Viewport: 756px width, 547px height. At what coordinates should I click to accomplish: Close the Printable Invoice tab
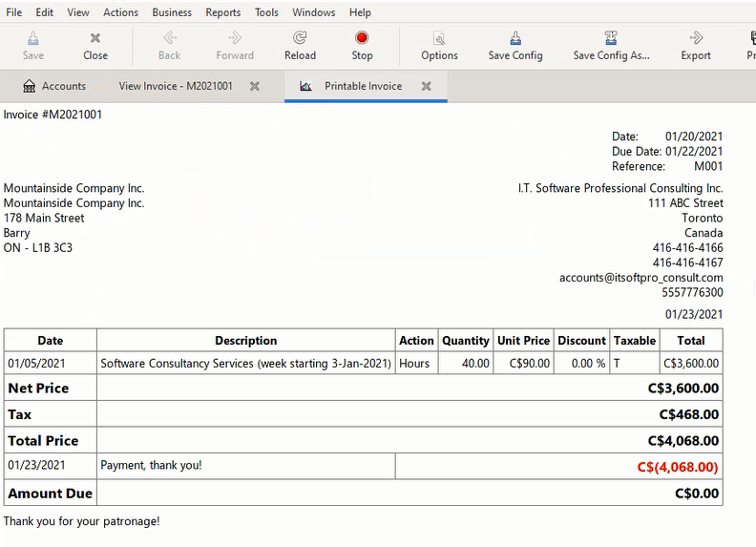[x=427, y=86]
